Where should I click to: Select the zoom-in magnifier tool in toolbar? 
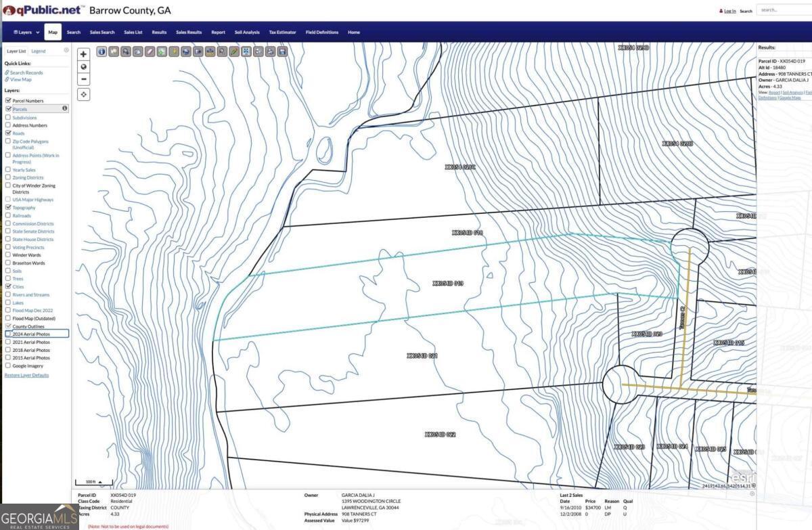click(126, 51)
